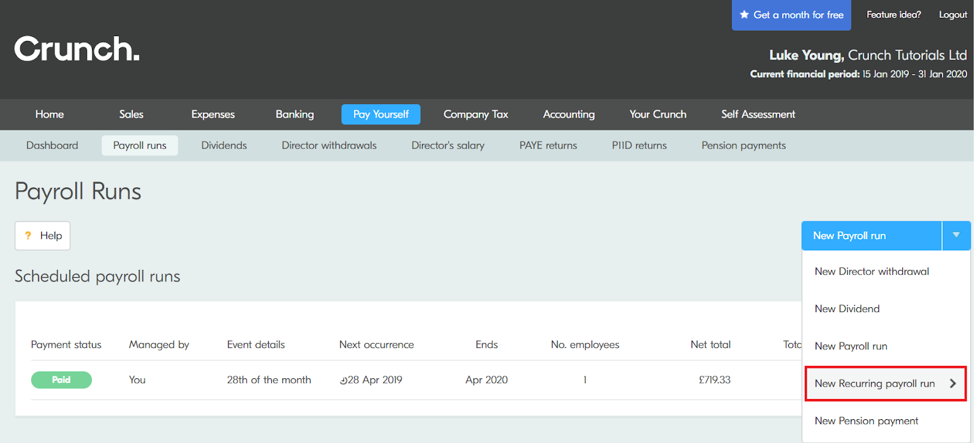This screenshot has height=443, width=980.
Task: Choose New Recurring payroll run option
Action: point(886,384)
